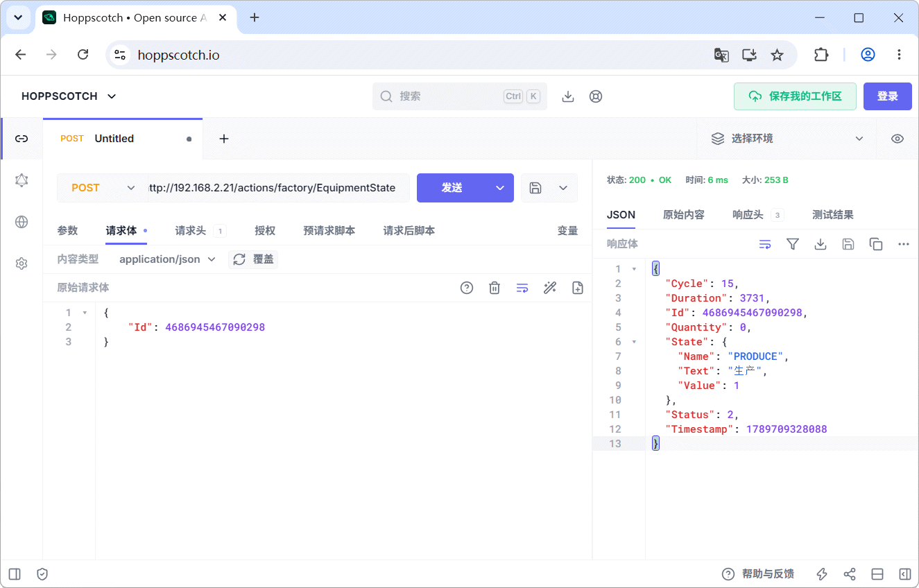Prettify request body with magic wand icon

coord(550,288)
